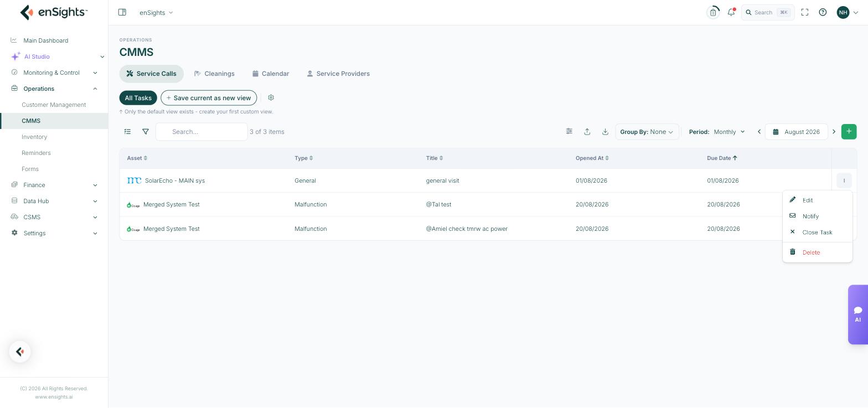The image size is (868, 408).
Task: Open the Period Monthly dropdown
Action: point(717,132)
